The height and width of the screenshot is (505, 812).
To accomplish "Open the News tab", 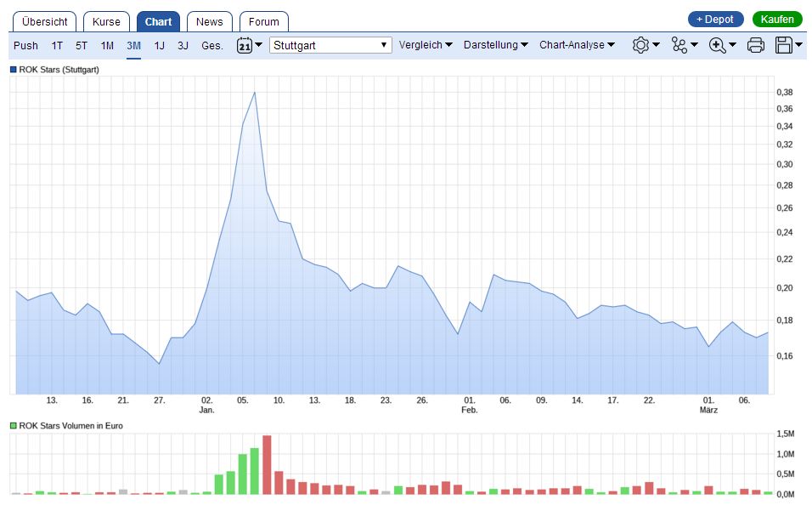I will (x=209, y=22).
